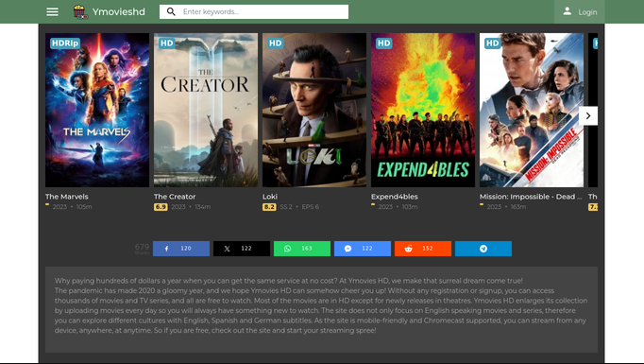Open the Loki poster
Screen dimensions: 644x364
click(314, 111)
